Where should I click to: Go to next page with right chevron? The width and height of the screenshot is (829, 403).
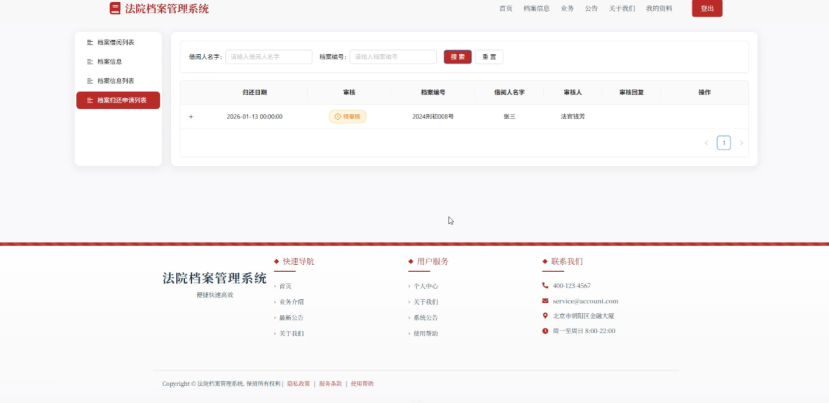point(741,143)
